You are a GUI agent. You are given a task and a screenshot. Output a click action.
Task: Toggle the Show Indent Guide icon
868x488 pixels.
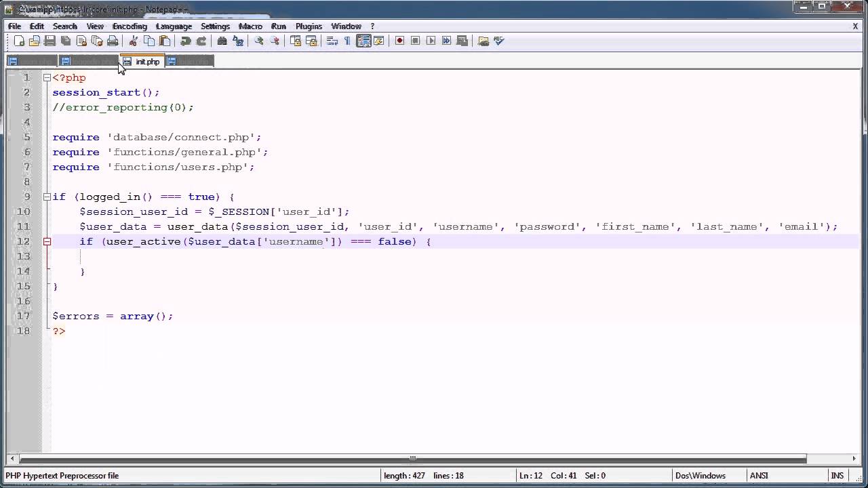[363, 41]
